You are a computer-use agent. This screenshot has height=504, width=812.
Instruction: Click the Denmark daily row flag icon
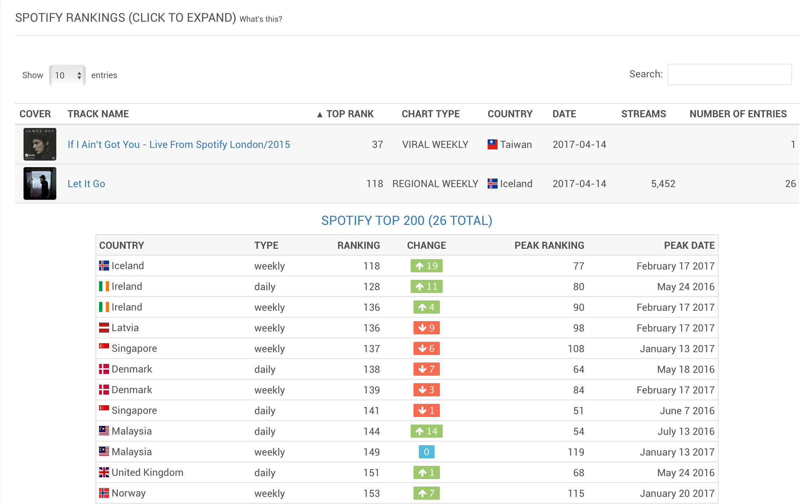[104, 369]
